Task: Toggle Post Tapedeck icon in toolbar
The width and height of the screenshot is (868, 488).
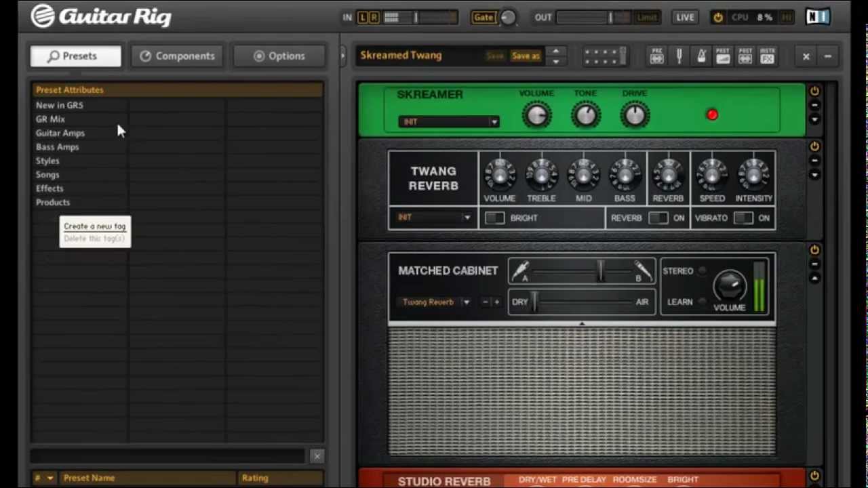Action: click(745, 56)
